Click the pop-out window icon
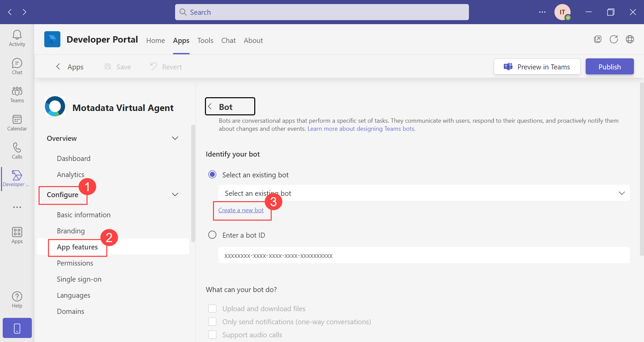644x342 pixels. (x=598, y=39)
